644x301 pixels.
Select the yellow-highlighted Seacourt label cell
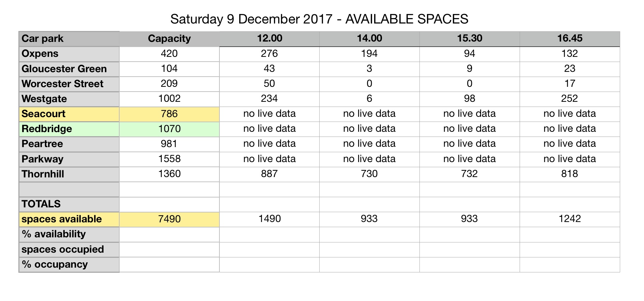pyautogui.click(x=69, y=114)
